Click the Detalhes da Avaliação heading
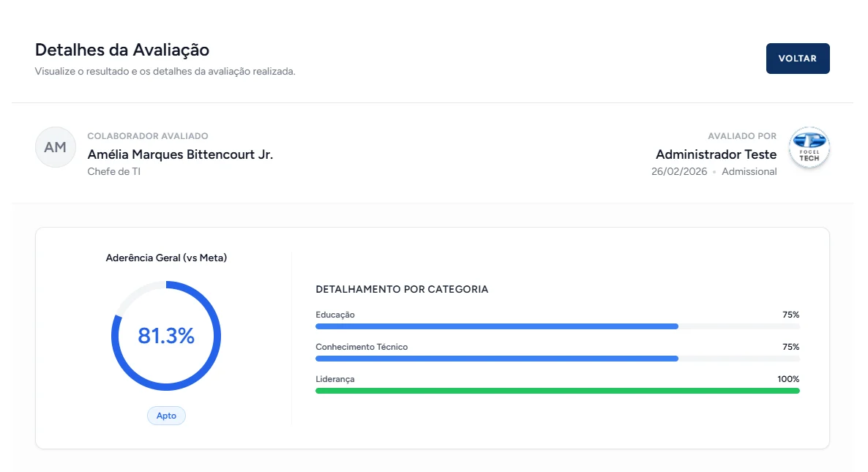868x472 pixels. click(x=122, y=50)
